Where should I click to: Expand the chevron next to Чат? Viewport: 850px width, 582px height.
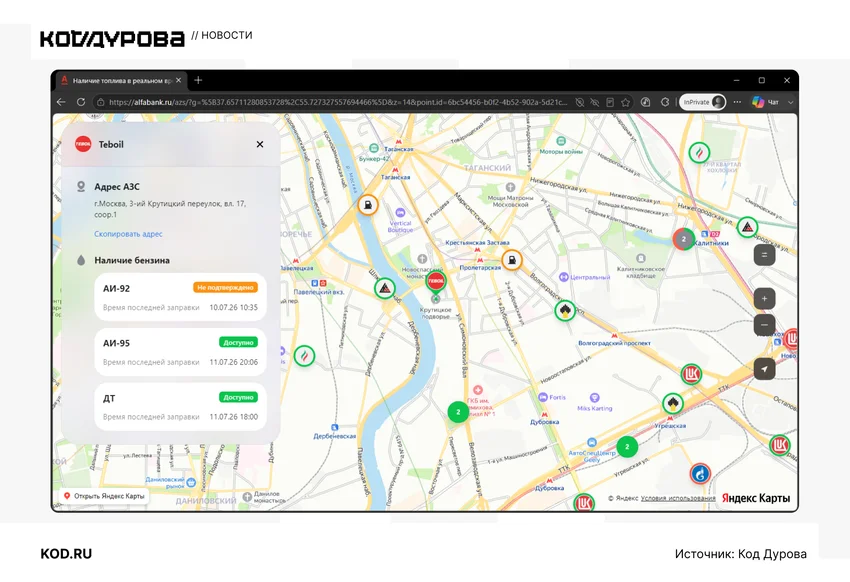(x=790, y=102)
